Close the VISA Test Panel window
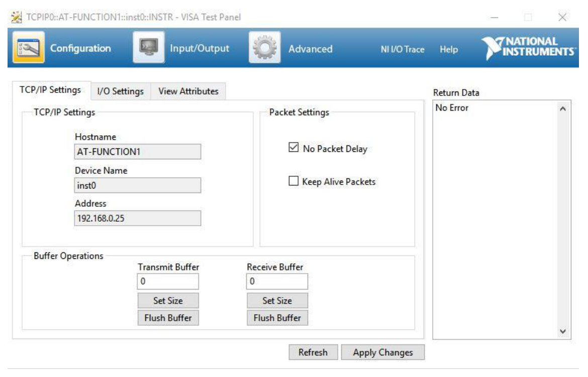The image size is (588, 377). pyautogui.click(x=562, y=17)
